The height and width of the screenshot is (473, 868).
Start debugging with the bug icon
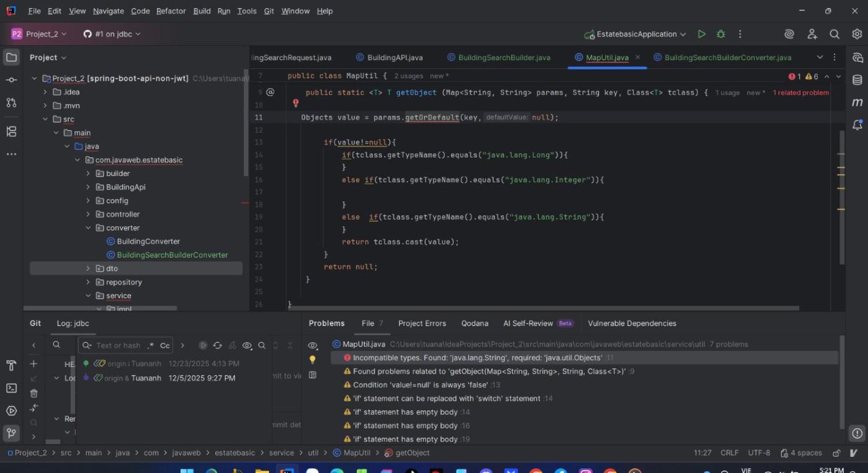click(x=720, y=34)
